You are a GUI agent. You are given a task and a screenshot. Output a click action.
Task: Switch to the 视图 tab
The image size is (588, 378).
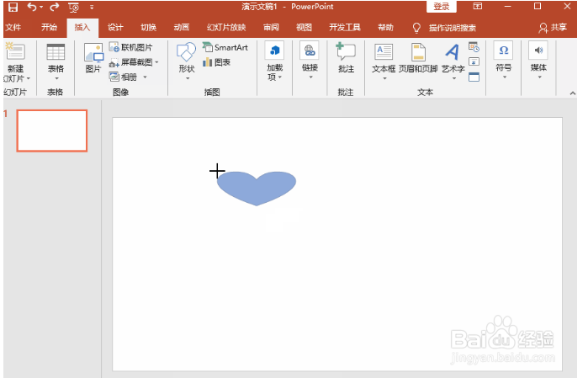click(x=304, y=28)
